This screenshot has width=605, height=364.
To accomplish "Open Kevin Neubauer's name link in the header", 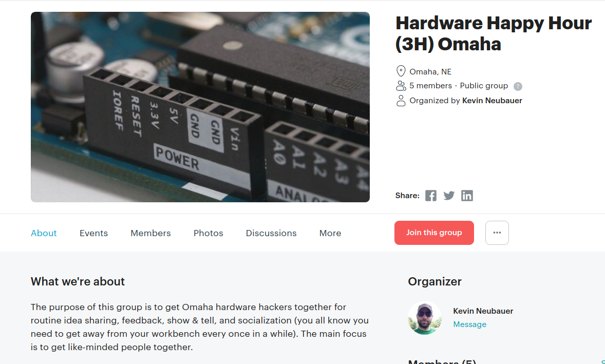I will [492, 101].
